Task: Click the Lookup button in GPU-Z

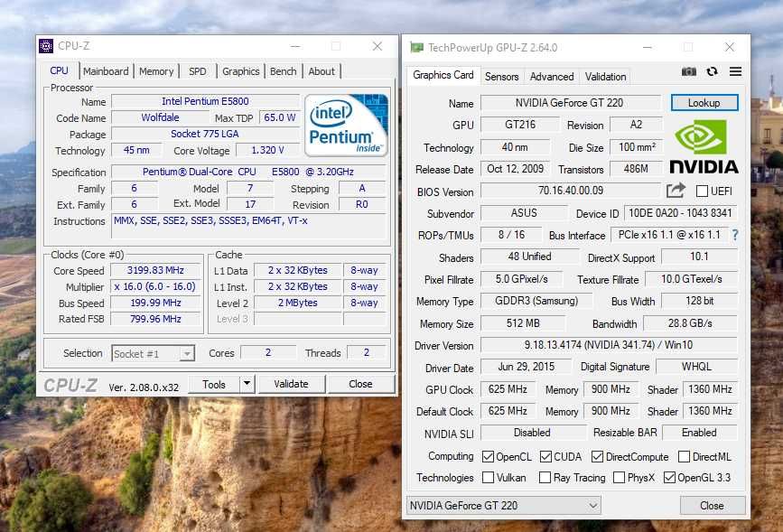Action: [704, 103]
